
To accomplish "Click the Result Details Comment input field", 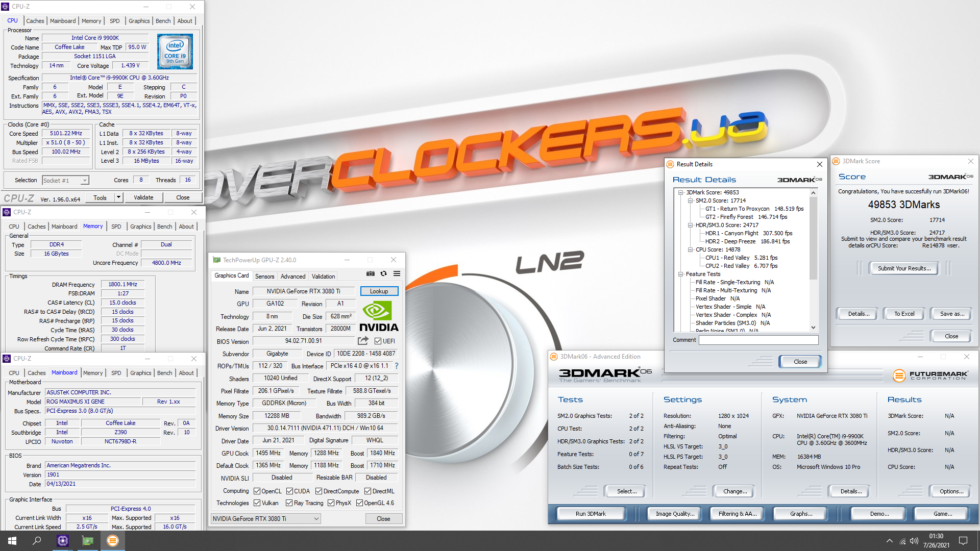I will click(758, 340).
